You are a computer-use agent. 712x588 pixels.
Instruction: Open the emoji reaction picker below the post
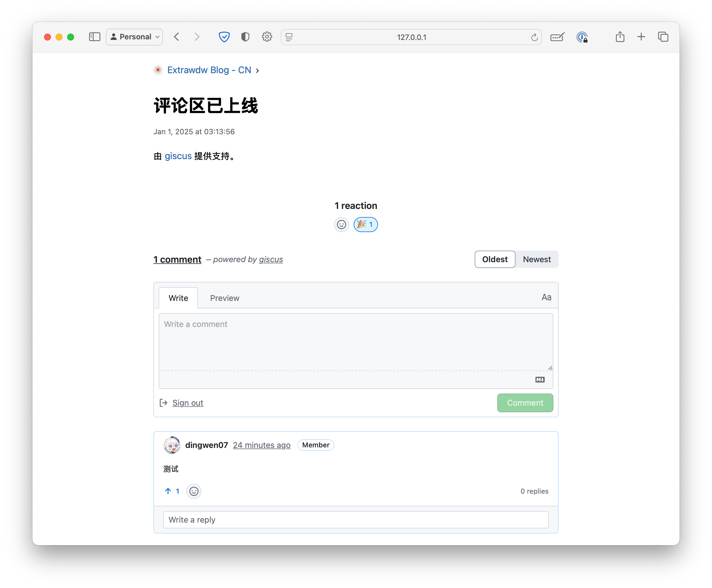point(342,224)
